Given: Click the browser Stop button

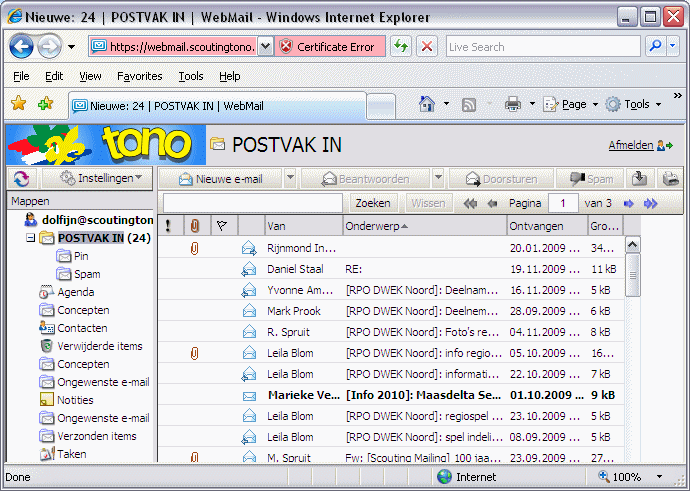Looking at the screenshot, I should point(427,46).
